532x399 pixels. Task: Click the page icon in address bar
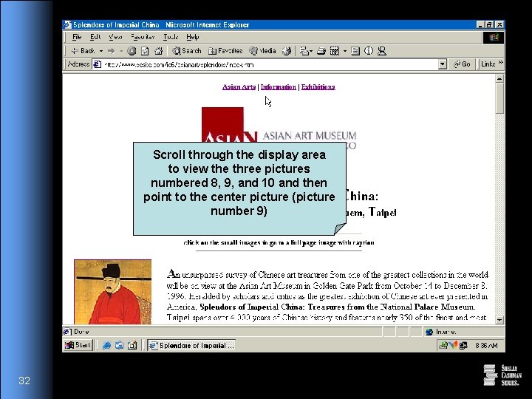(98, 64)
